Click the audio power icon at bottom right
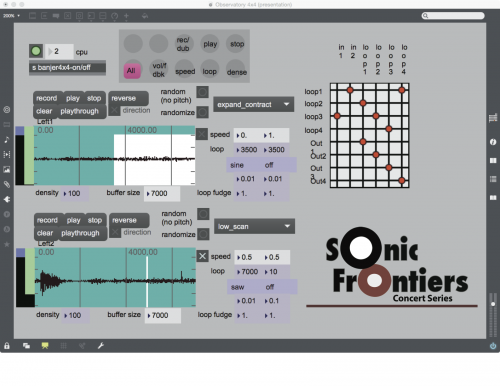Image resolution: width=500 pixels, height=386 pixels. coord(493,346)
